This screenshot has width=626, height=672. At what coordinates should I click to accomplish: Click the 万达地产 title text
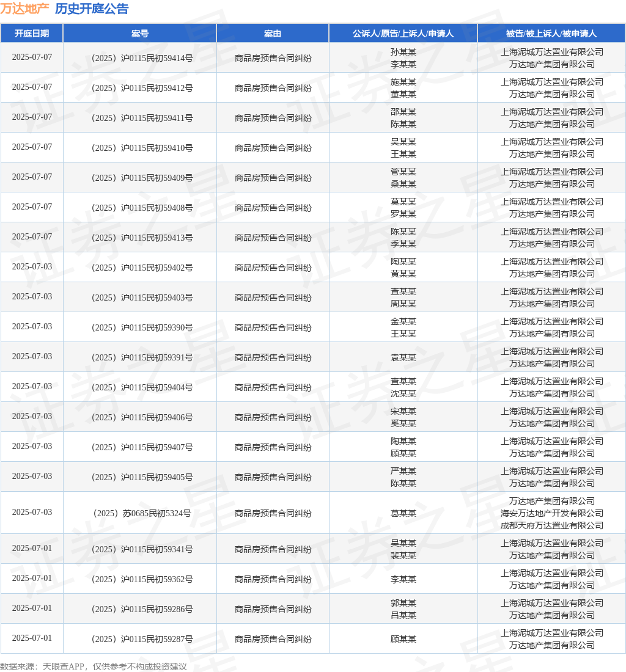pos(24,9)
